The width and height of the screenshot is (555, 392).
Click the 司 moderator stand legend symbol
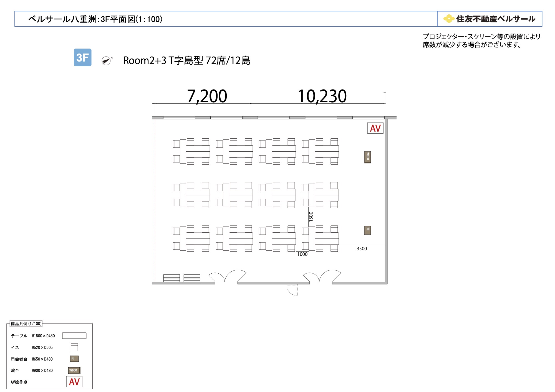click(74, 359)
